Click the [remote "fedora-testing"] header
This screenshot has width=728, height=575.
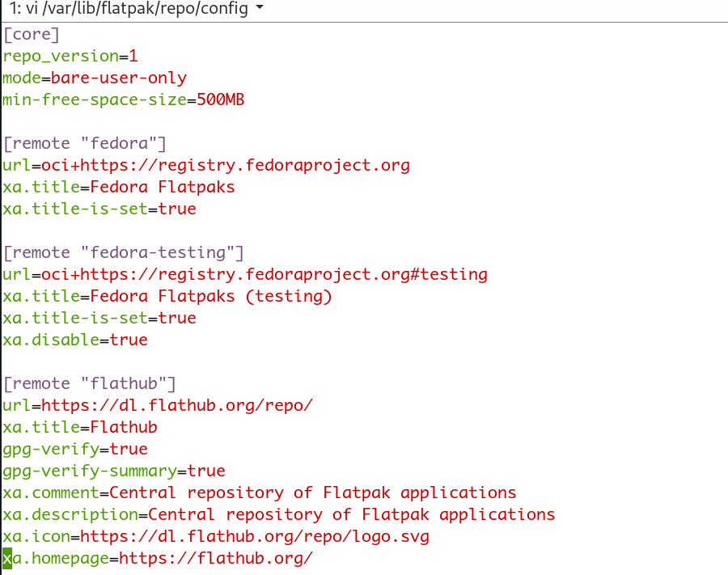[124, 252]
